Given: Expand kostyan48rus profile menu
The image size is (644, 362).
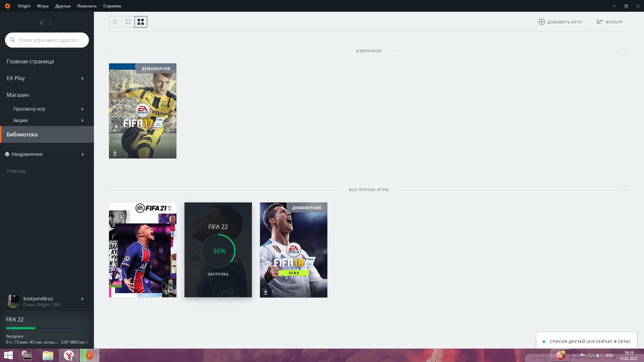Looking at the screenshot, I should [82, 299].
